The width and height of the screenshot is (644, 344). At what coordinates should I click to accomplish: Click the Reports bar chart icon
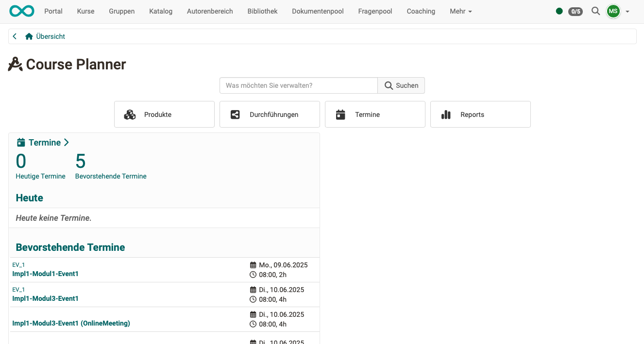[x=446, y=114]
